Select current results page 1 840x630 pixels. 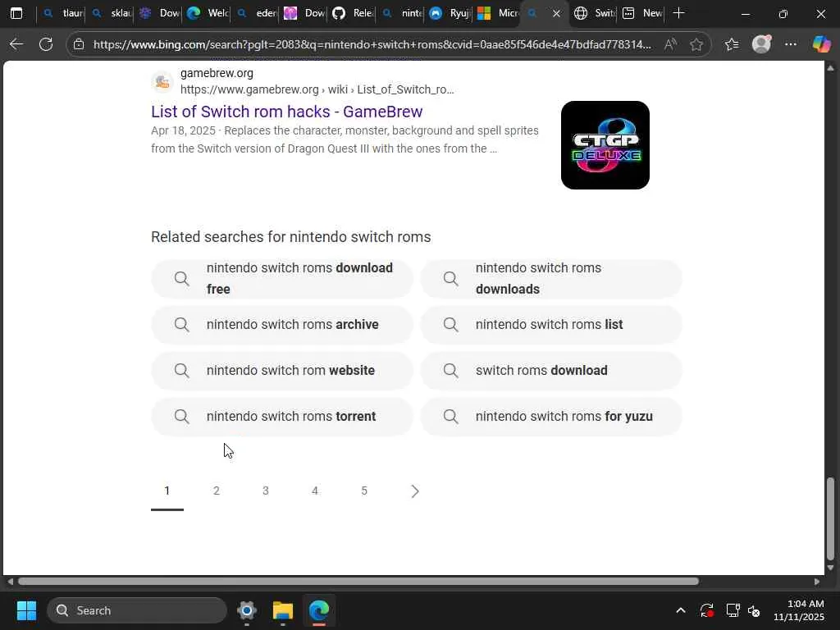pos(167,491)
